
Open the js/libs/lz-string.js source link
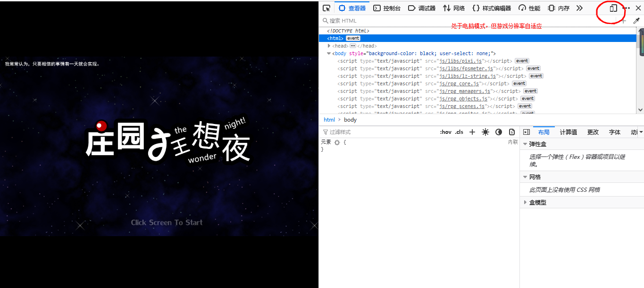tap(467, 76)
